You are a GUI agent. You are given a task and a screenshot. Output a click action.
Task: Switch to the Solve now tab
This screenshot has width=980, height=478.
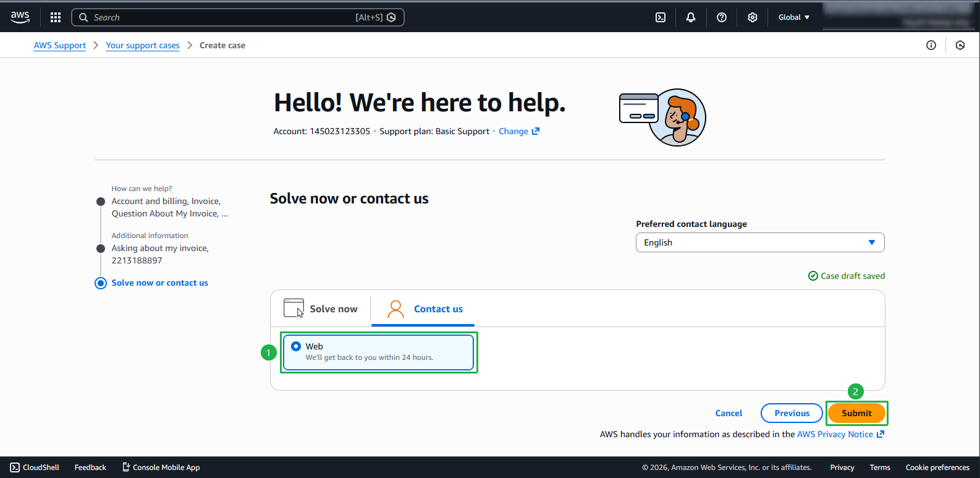tap(321, 309)
